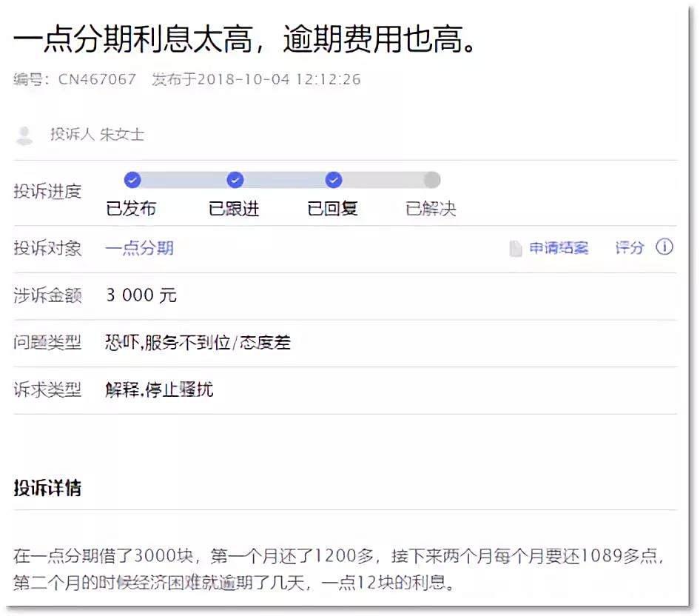Click the amount 3 000 元
The width and height of the screenshot is (700, 616).
[x=141, y=295]
